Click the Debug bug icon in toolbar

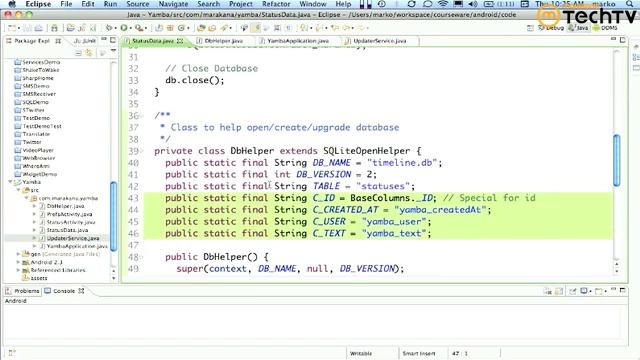[109, 28]
